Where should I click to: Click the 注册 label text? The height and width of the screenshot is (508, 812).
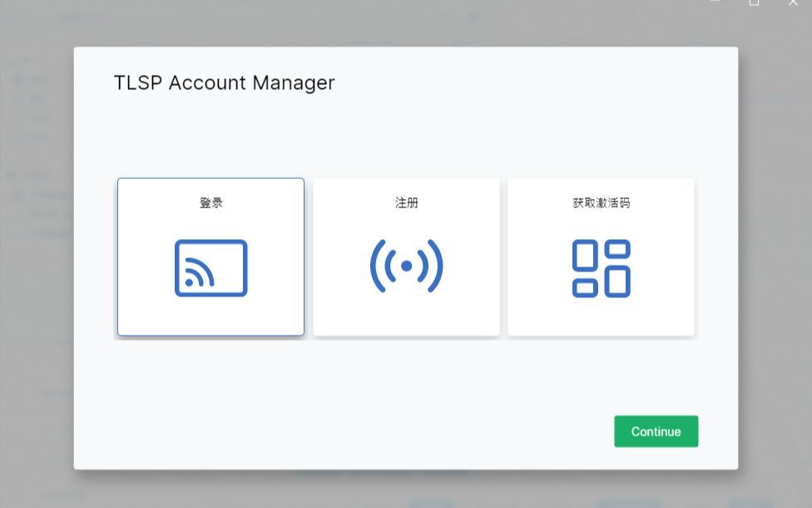pos(406,202)
